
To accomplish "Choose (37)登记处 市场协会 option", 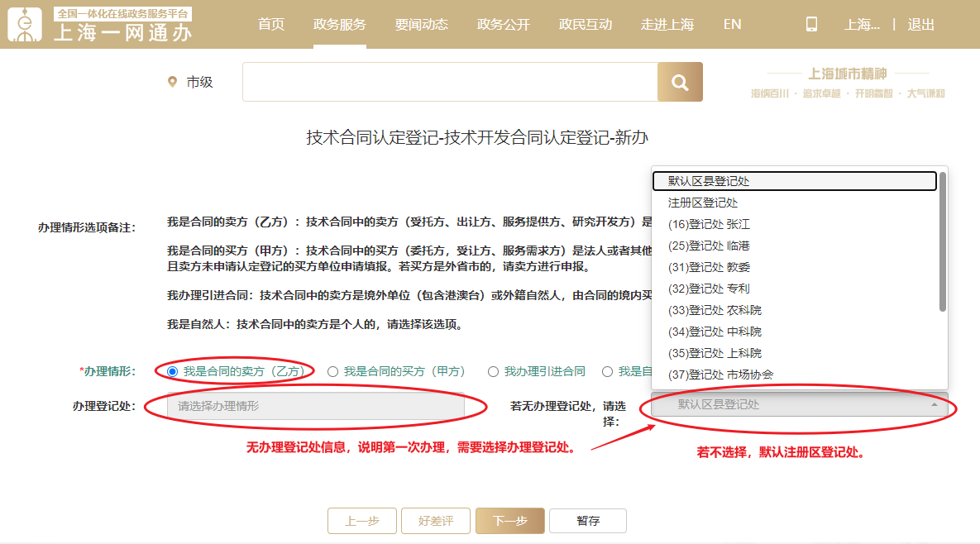I will pos(720,375).
